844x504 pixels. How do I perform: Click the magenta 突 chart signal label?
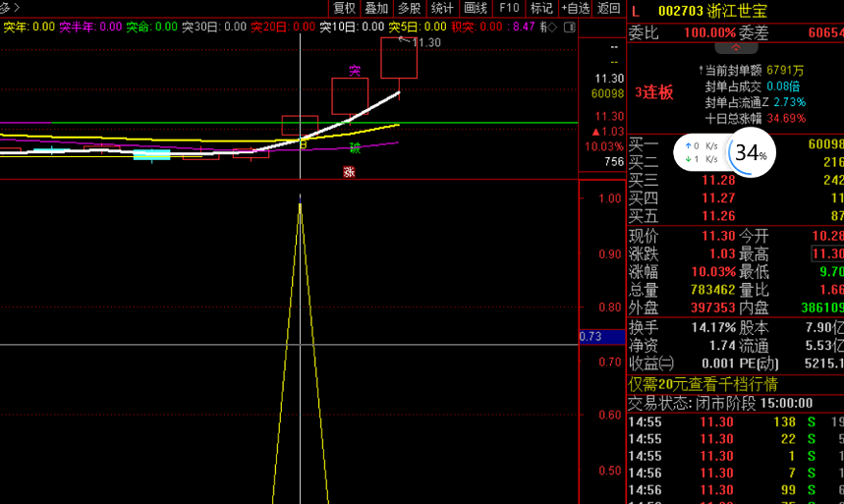tap(355, 71)
